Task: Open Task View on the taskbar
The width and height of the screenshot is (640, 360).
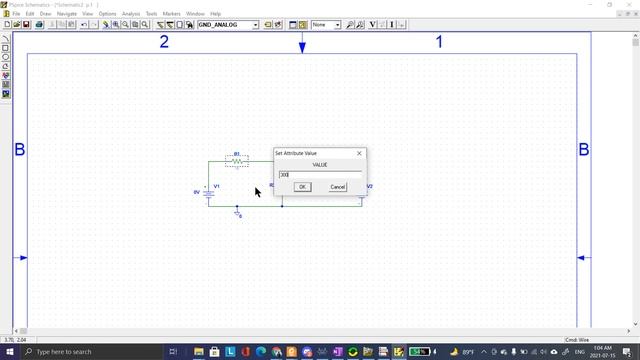Action: pos(173,351)
